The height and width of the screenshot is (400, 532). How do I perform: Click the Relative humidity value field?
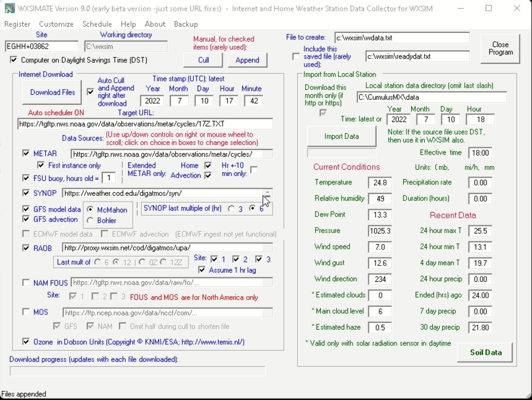pos(380,198)
